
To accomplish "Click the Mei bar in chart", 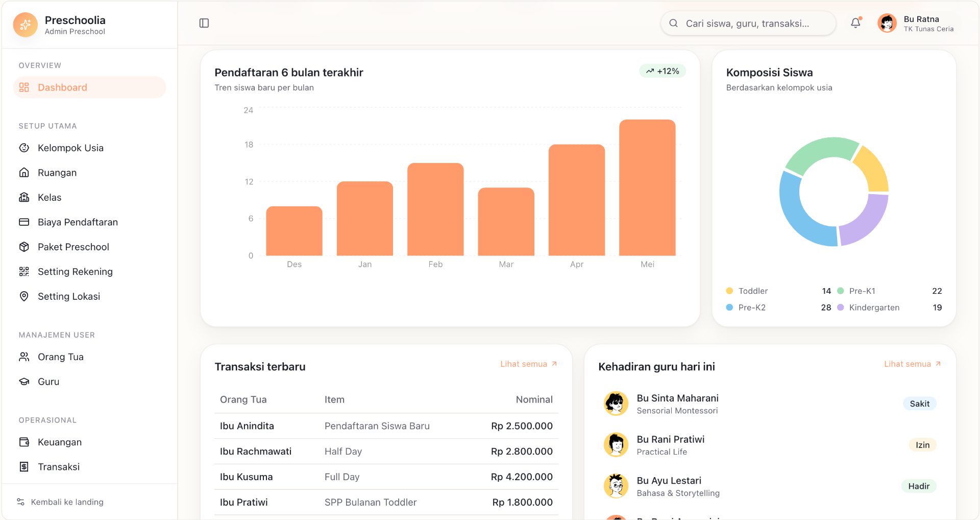I will [x=647, y=187].
